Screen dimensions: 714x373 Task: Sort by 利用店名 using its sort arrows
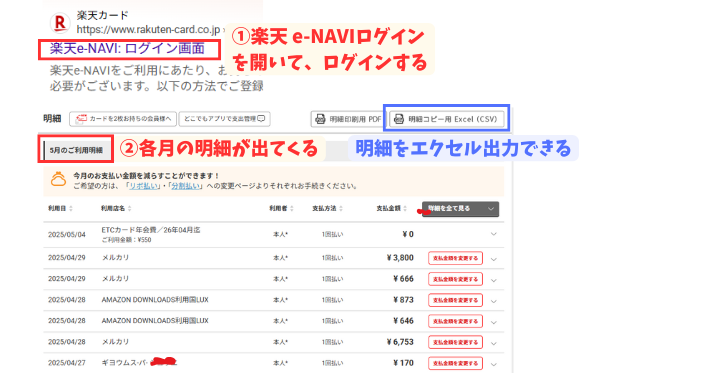point(129,209)
